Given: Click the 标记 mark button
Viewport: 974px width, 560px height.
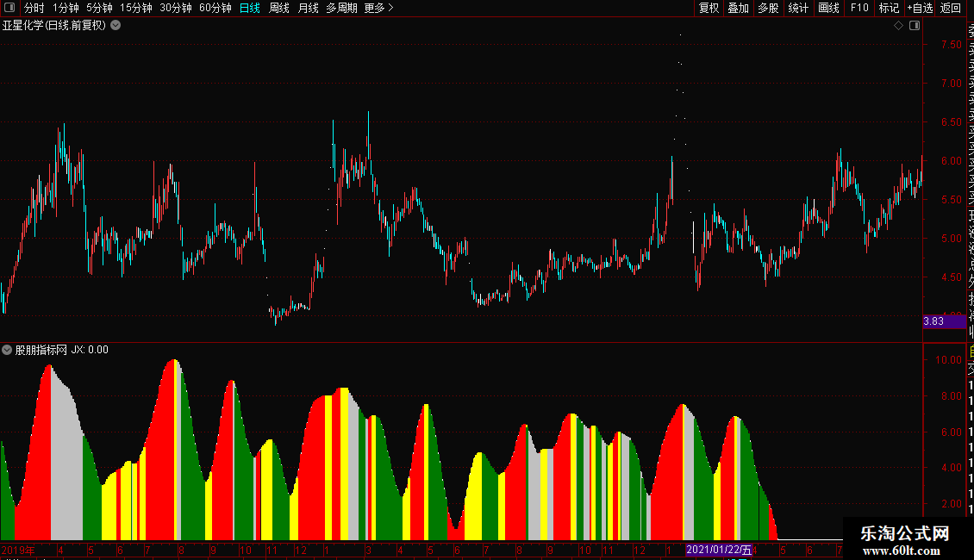Looking at the screenshot, I should 889,8.
